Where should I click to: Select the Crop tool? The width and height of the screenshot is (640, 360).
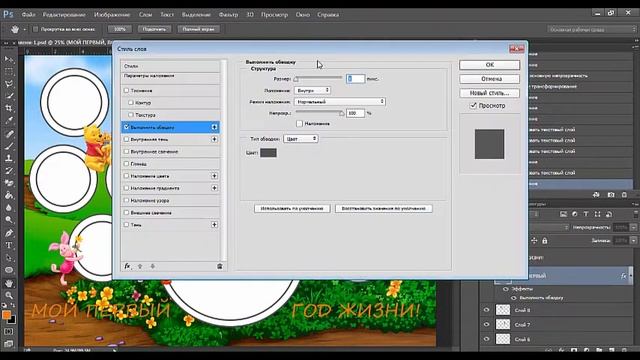pyautogui.click(x=9, y=109)
